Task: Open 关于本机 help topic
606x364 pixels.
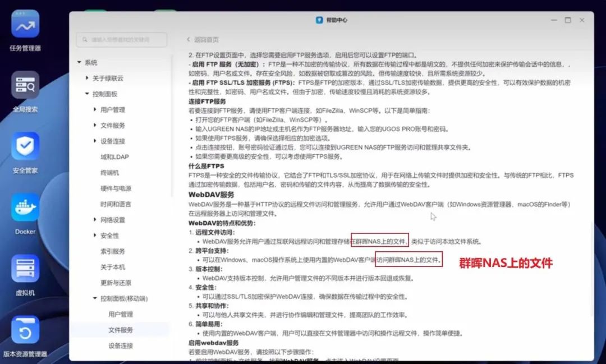Action: 112,267
